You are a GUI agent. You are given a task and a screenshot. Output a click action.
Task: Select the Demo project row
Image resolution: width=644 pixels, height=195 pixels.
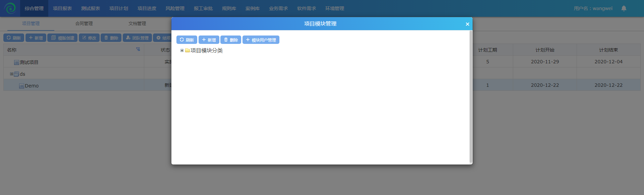[322, 85]
